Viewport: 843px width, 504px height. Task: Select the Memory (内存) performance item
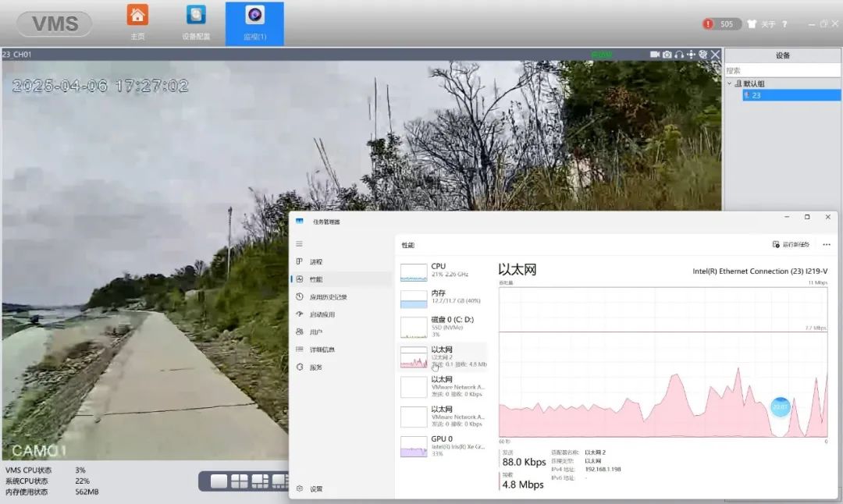click(443, 298)
